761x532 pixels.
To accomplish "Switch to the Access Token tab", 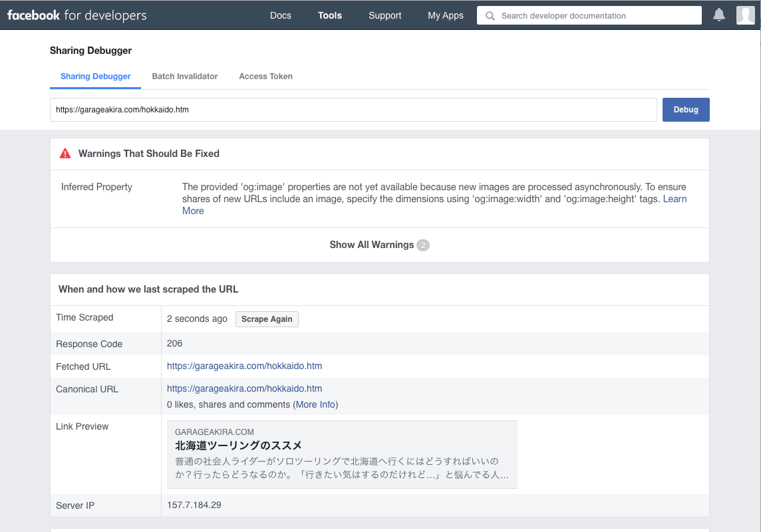I will coord(265,76).
